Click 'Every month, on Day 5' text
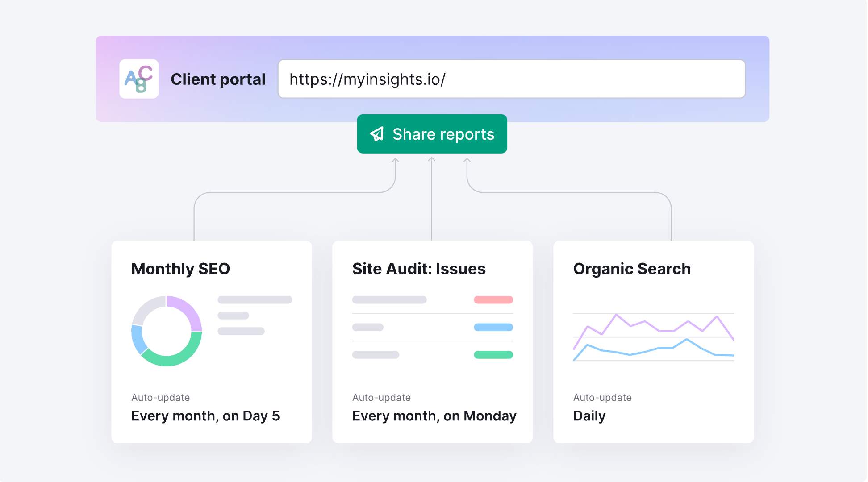This screenshot has height=482, width=868. pyautogui.click(x=205, y=416)
